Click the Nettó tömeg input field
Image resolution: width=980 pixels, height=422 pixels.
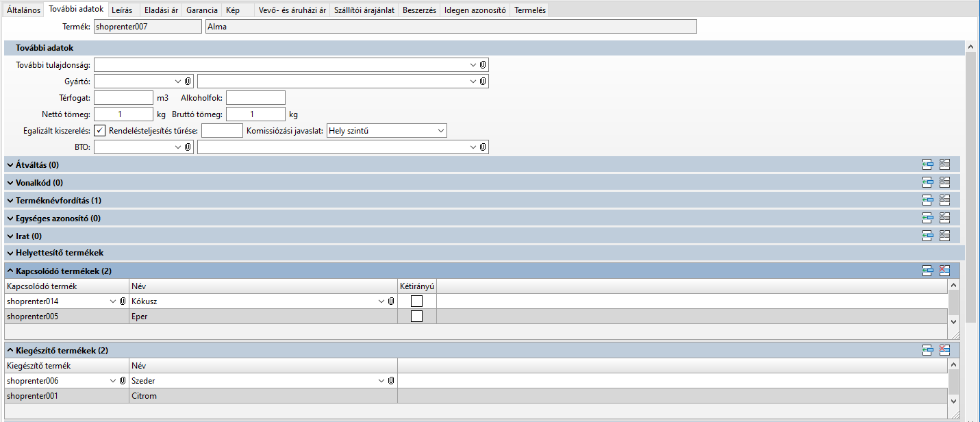click(123, 114)
